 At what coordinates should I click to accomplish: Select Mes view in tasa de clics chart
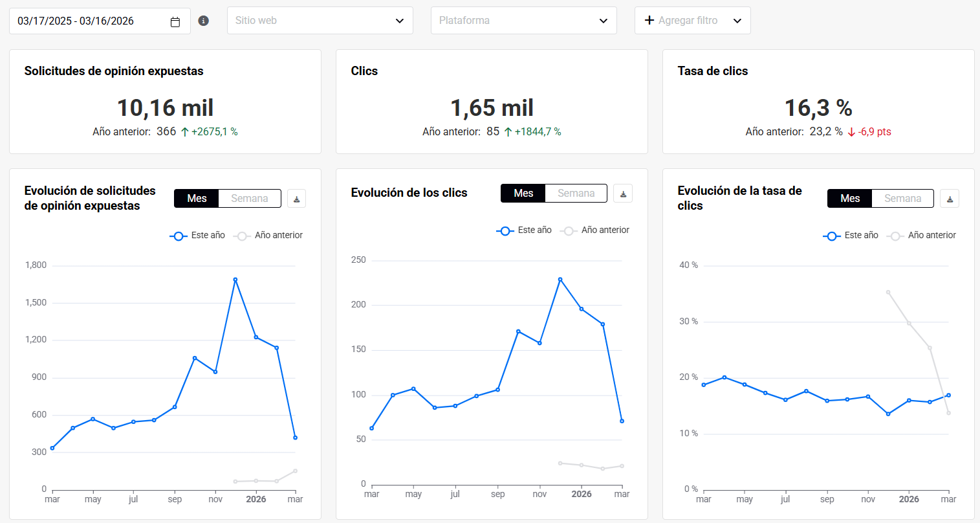click(x=850, y=199)
